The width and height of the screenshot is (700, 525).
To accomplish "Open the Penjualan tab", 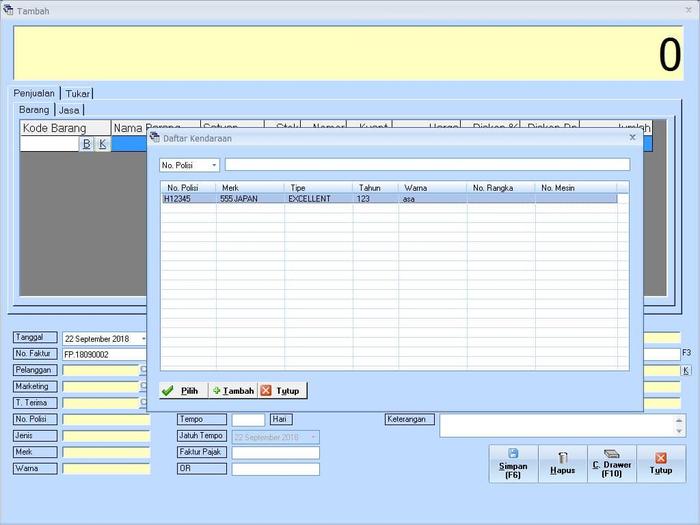I will point(35,93).
